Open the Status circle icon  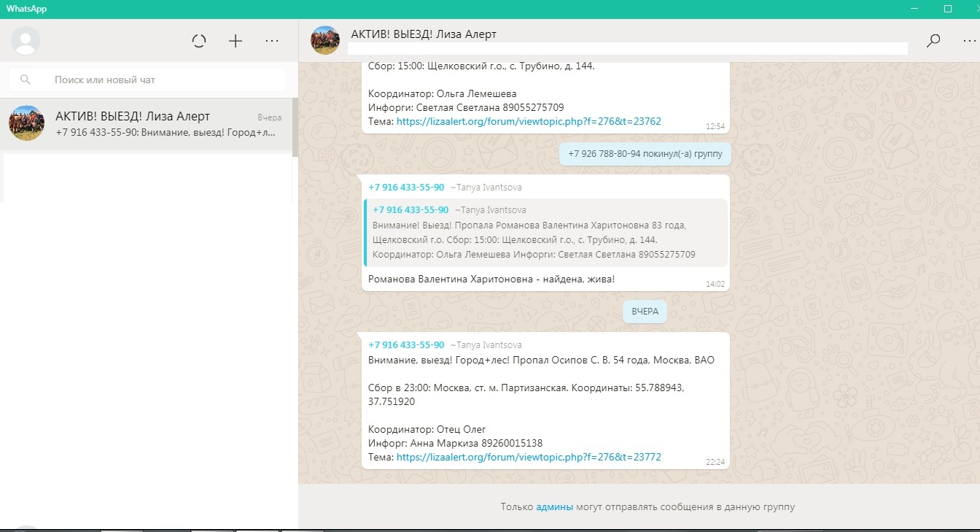(199, 42)
